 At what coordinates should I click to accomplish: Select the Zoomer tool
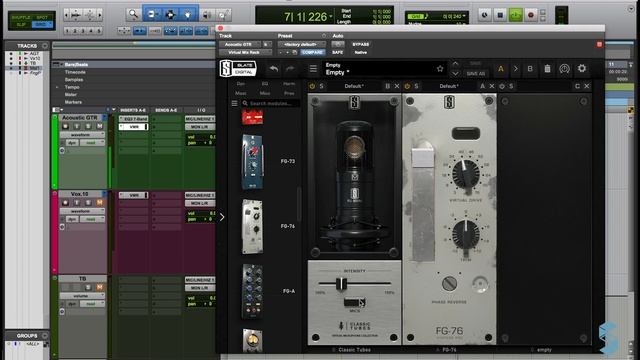tap(133, 14)
